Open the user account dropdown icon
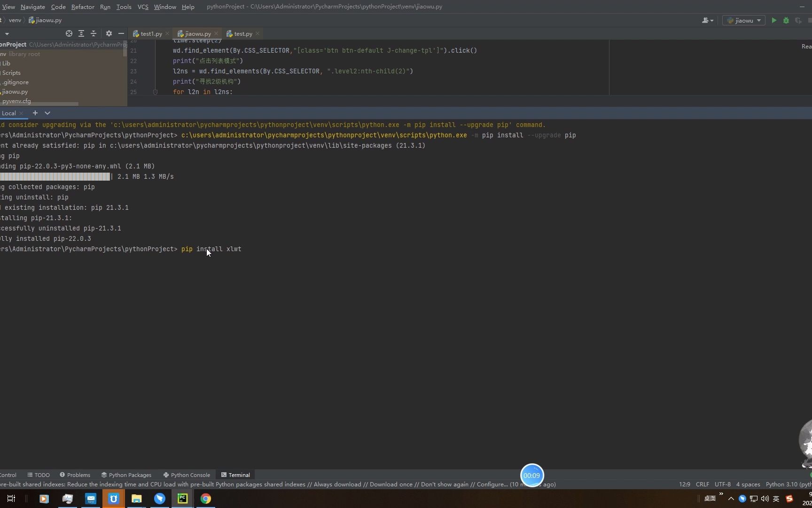The height and width of the screenshot is (508, 812). (708, 20)
